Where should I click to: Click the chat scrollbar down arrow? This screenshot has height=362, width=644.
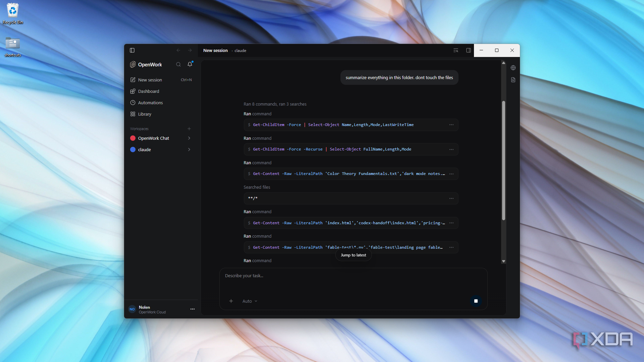503,261
